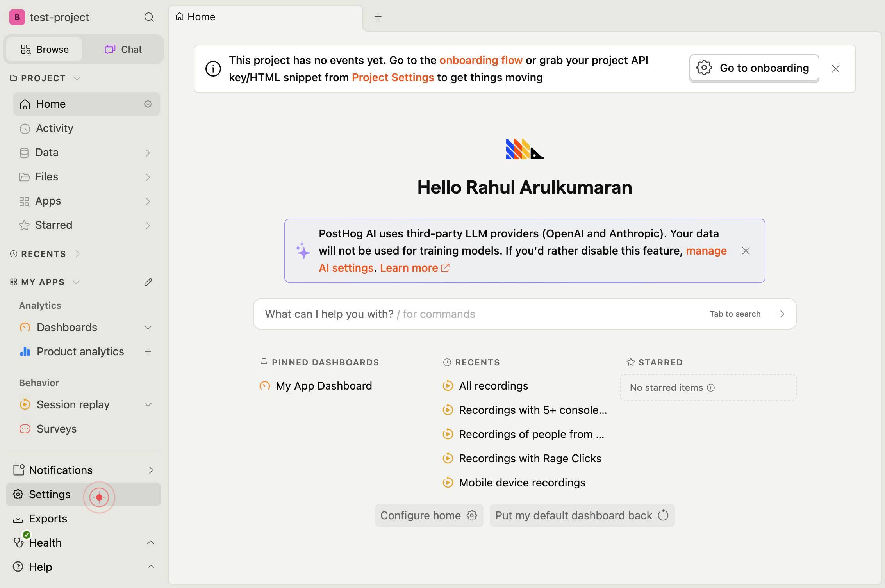Open Recordings of people from … recent item

click(x=523, y=434)
